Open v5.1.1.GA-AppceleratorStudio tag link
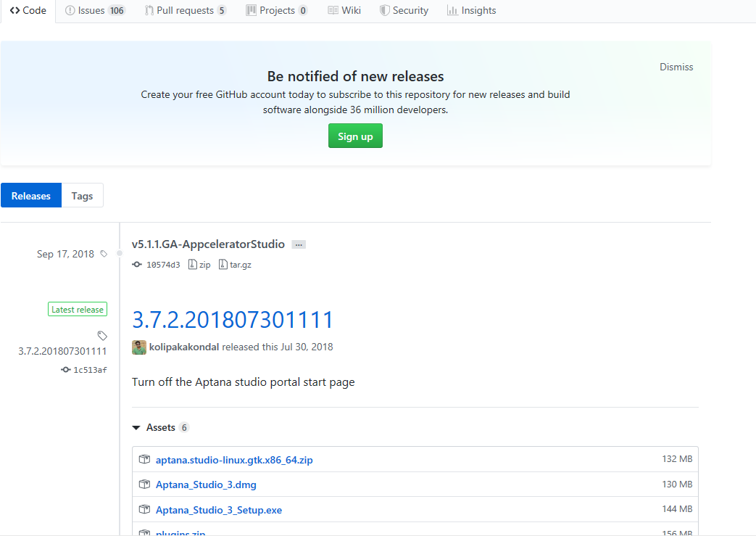Viewport: 756px width, 536px height. coord(208,244)
